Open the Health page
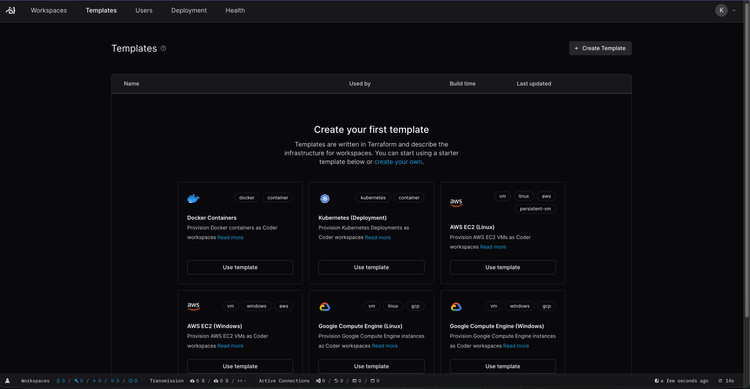 tap(235, 10)
